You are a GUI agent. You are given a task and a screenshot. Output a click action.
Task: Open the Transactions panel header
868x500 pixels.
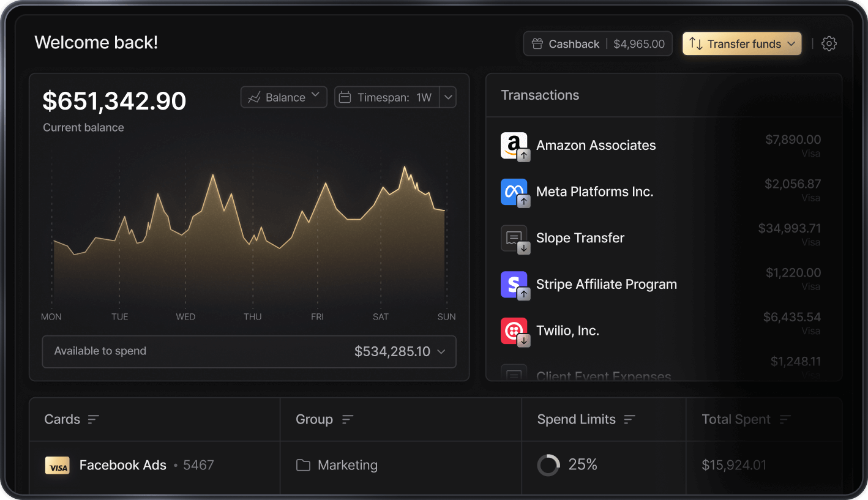(540, 95)
